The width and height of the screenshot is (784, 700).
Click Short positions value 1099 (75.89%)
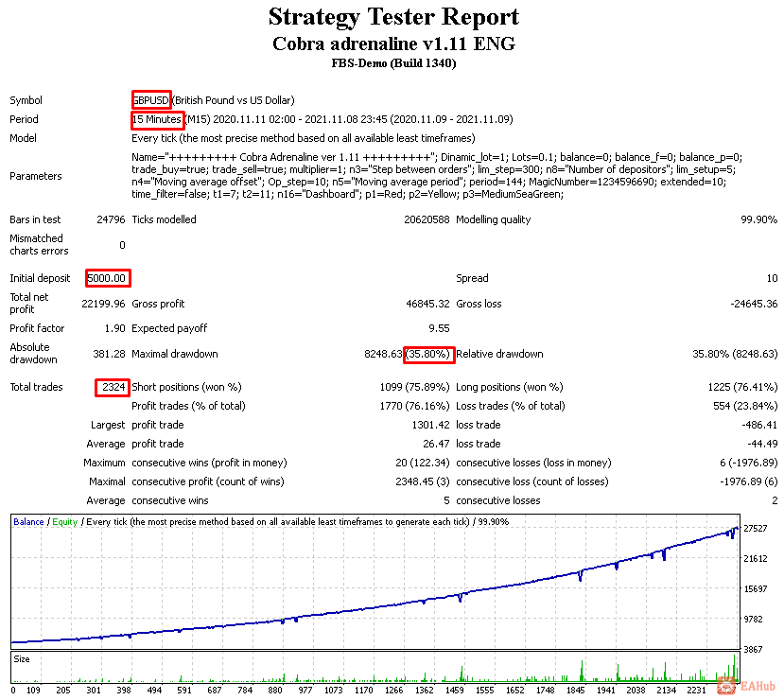tap(414, 387)
